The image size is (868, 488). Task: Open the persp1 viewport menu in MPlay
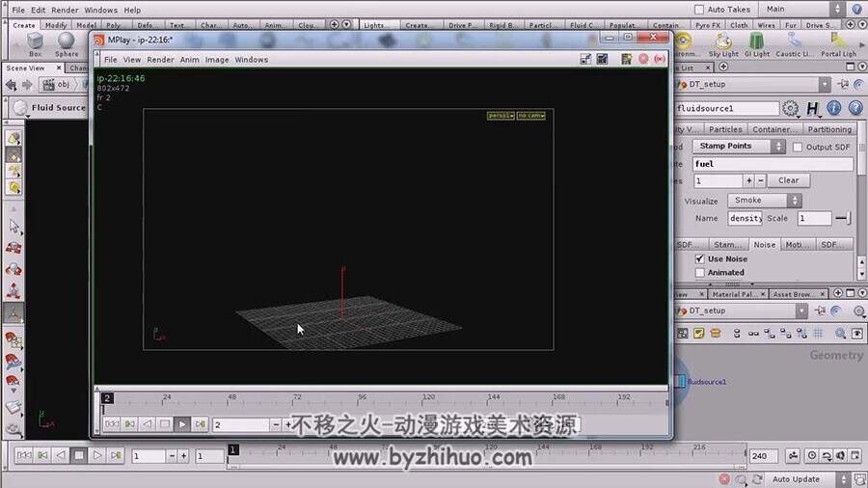coord(501,115)
